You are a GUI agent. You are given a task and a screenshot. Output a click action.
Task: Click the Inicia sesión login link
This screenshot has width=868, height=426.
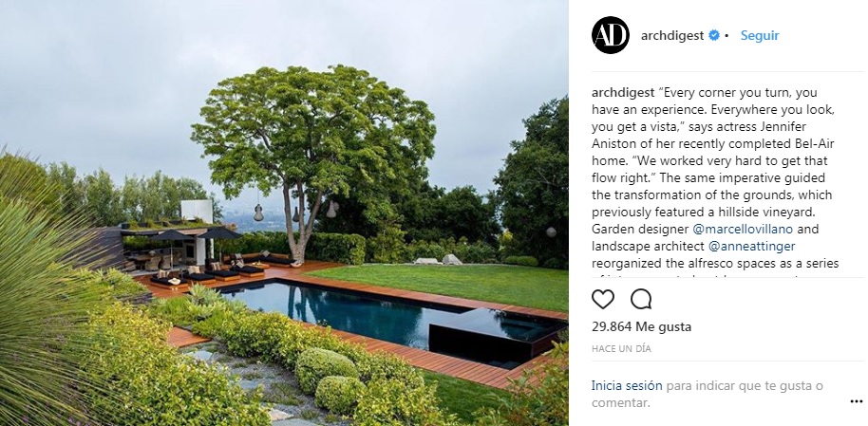click(627, 385)
